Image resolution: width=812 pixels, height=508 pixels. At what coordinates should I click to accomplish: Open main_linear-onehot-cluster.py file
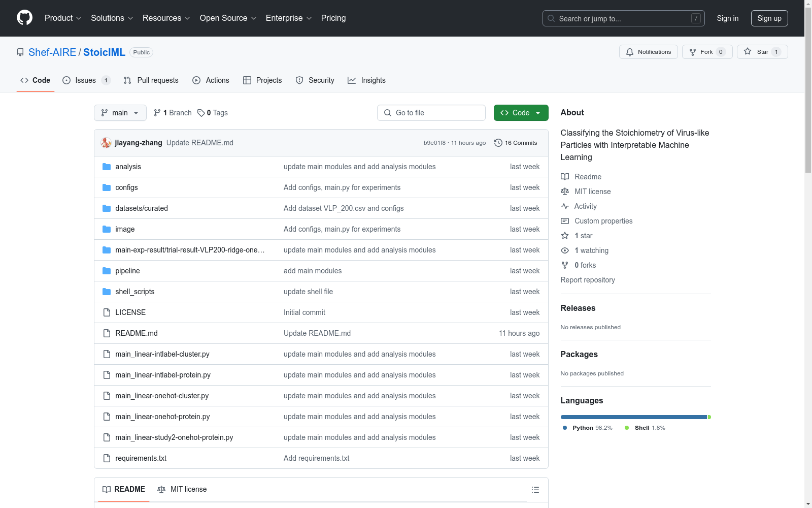pyautogui.click(x=162, y=396)
